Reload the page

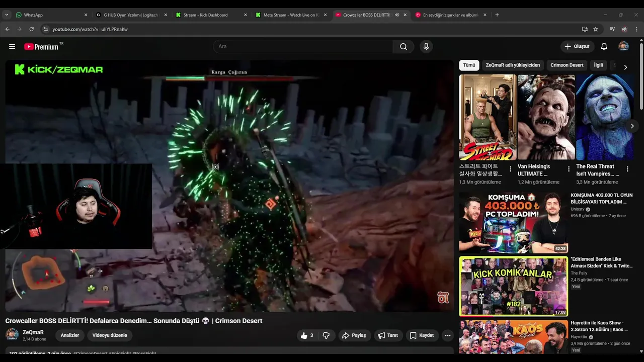(x=31, y=29)
